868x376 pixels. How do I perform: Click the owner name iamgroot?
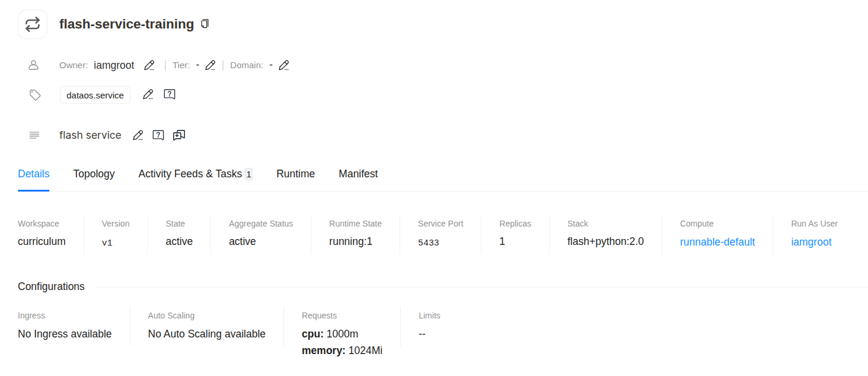(x=114, y=65)
